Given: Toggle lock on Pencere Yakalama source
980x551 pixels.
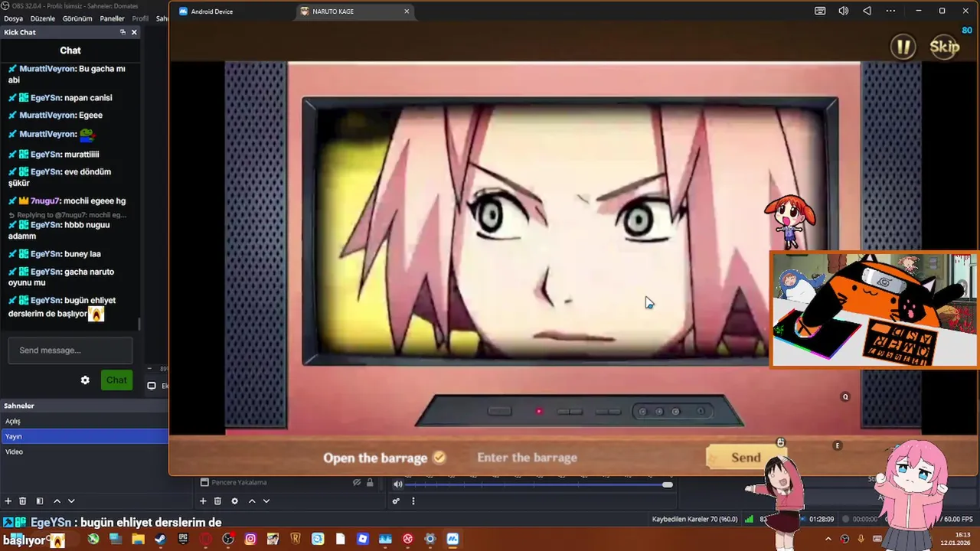Looking at the screenshot, I should click(370, 483).
